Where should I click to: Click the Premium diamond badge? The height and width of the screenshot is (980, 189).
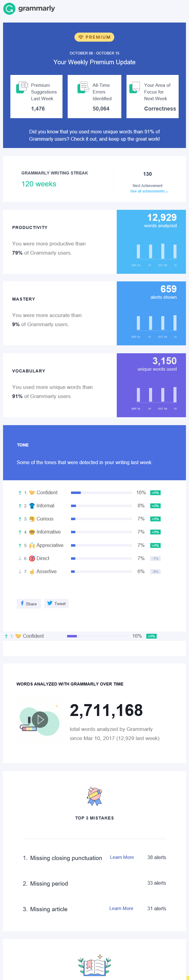[x=94, y=37]
